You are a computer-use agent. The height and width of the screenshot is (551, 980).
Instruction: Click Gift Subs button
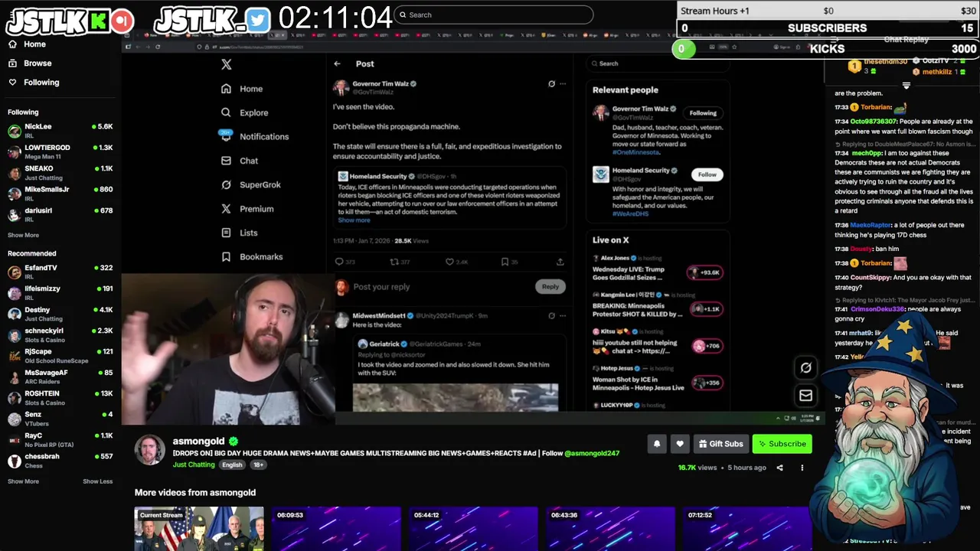pyautogui.click(x=720, y=444)
